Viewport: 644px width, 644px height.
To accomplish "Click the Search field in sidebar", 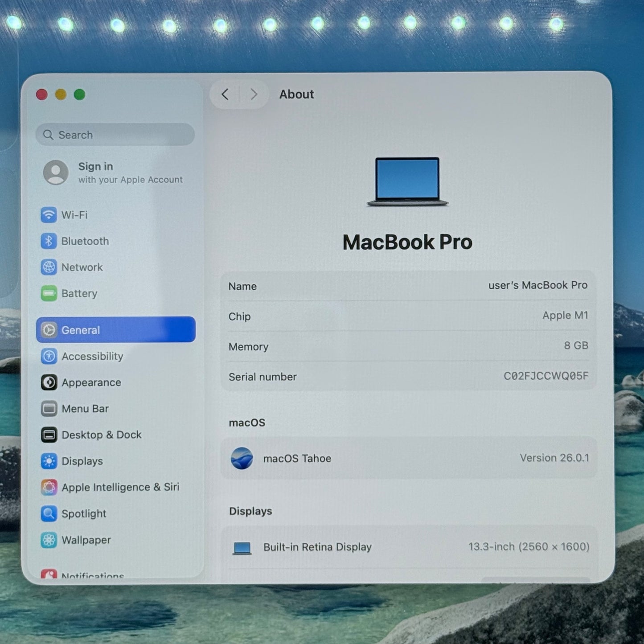I will coord(116,135).
